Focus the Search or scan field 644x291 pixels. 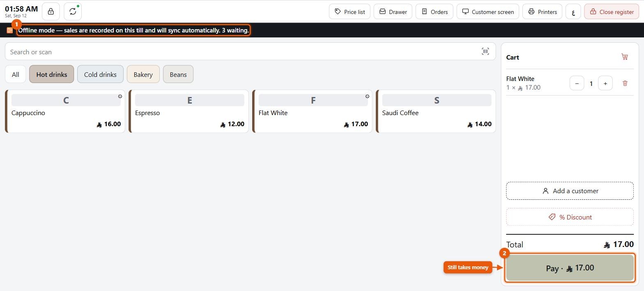click(250, 51)
